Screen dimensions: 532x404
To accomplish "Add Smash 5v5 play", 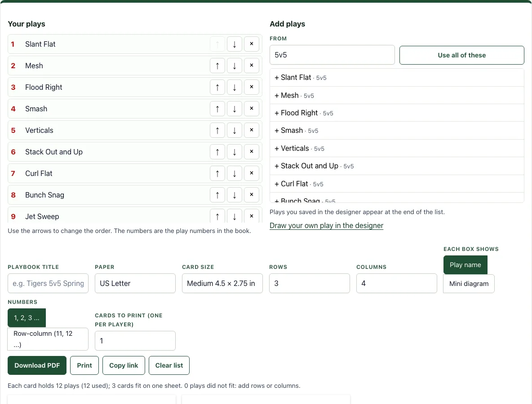I will [x=397, y=131].
